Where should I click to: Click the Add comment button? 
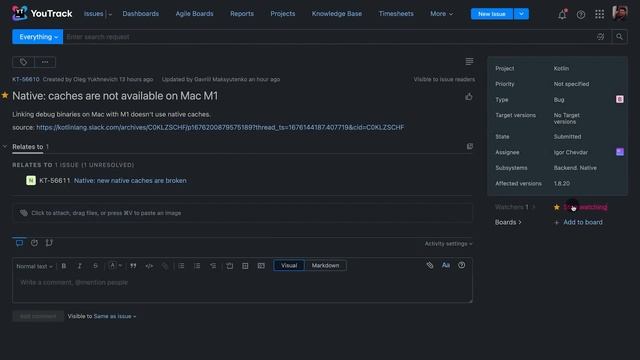point(38,316)
